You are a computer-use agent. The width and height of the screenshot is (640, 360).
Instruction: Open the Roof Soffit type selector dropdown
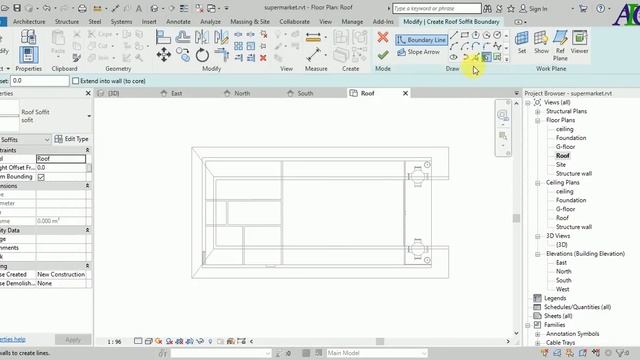tap(89, 116)
